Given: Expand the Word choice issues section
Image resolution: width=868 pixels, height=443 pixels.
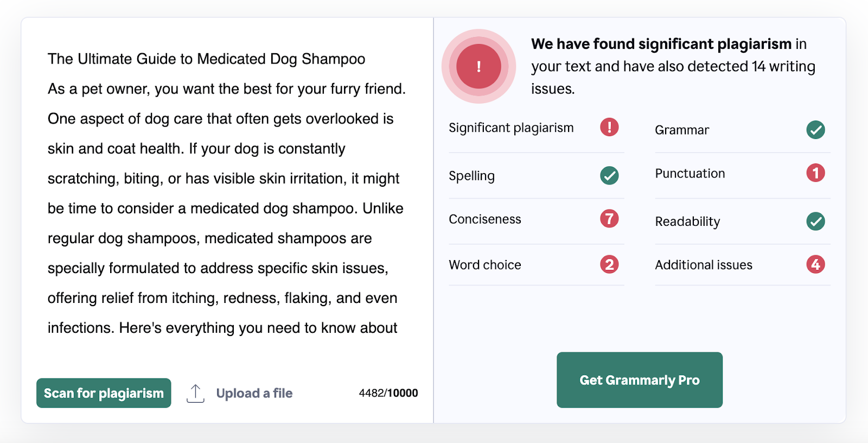Looking at the screenshot, I should pyautogui.click(x=485, y=264).
